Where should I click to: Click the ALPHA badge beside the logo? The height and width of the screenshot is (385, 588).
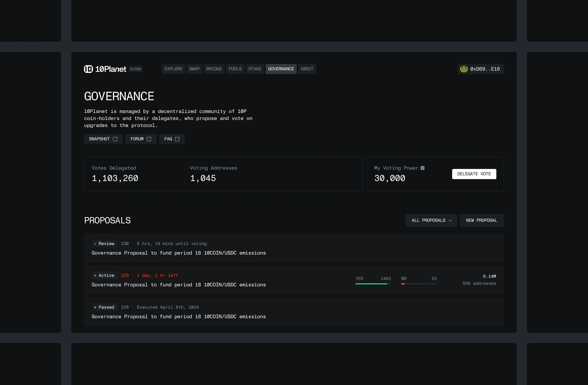coord(136,69)
